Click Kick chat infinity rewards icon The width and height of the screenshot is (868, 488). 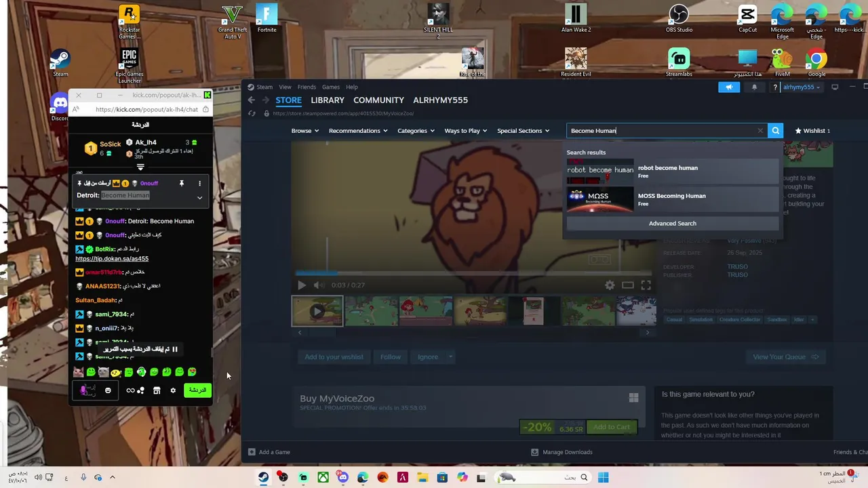point(130,390)
